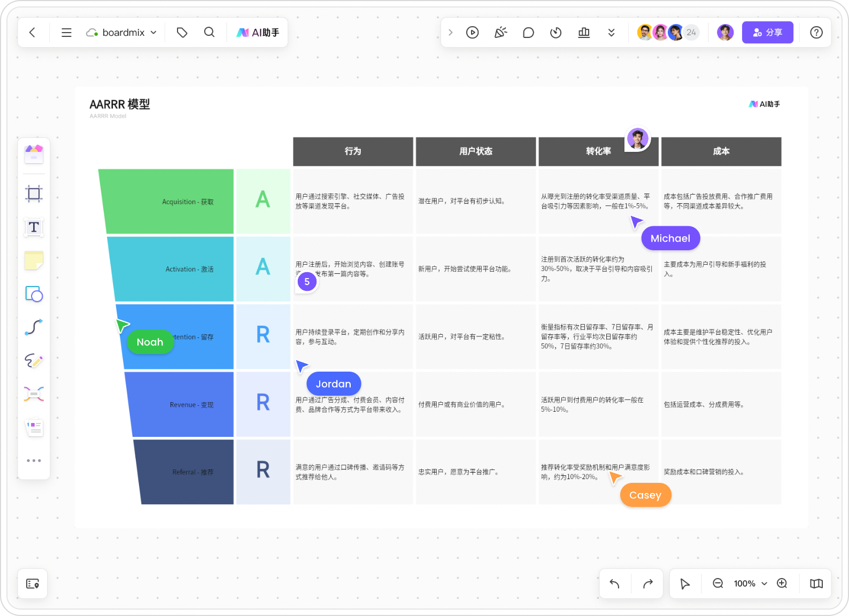
Task: Select the Sticky note tool
Action: [x=34, y=261]
